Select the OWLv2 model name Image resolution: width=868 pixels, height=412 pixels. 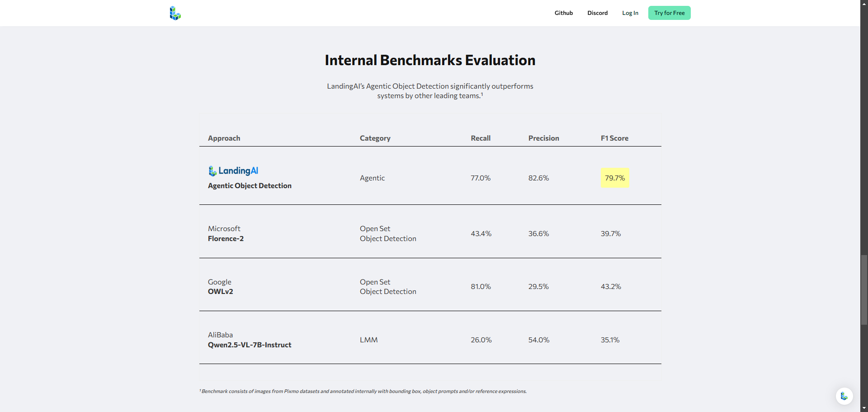tap(220, 292)
